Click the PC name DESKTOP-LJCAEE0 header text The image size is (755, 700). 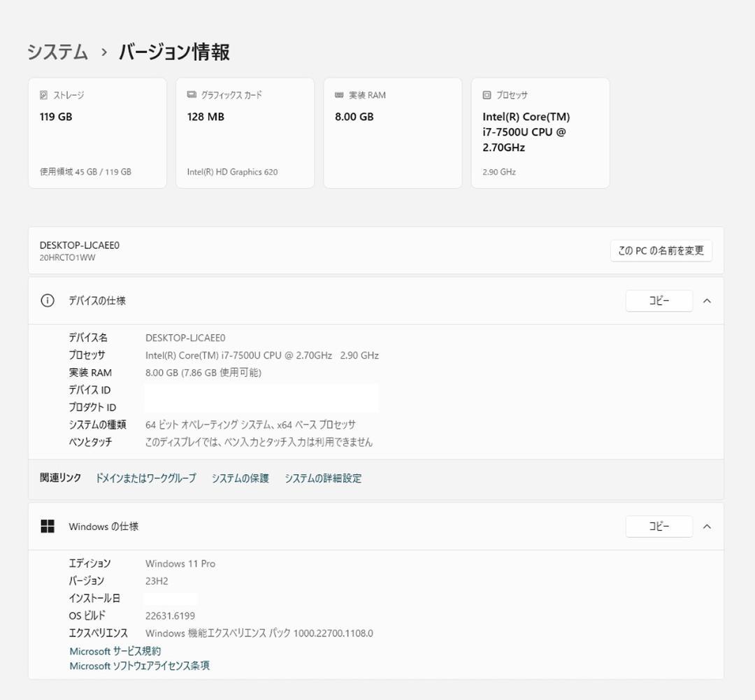[80, 245]
